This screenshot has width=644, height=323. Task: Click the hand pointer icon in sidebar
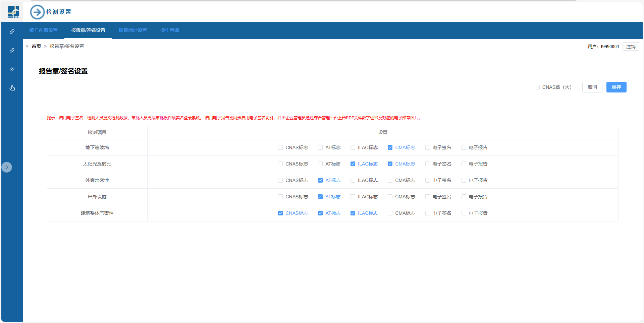pyautogui.click(x=12, y=88)
